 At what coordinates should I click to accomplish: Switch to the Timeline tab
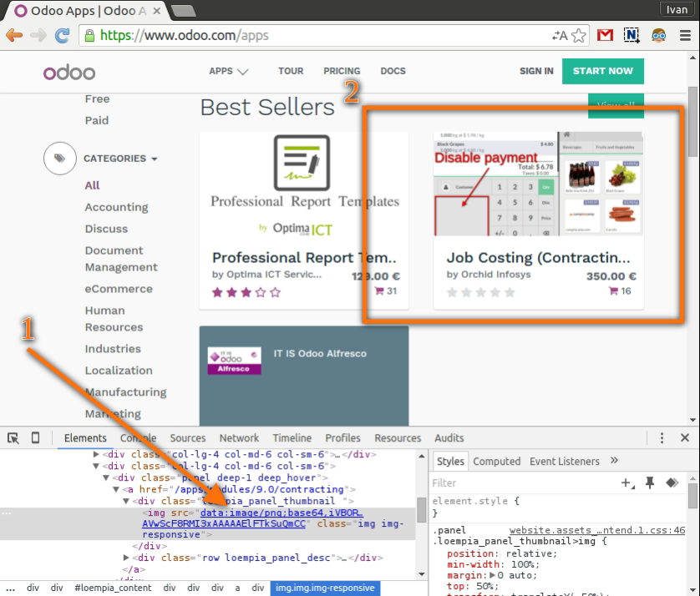(292, 438)
